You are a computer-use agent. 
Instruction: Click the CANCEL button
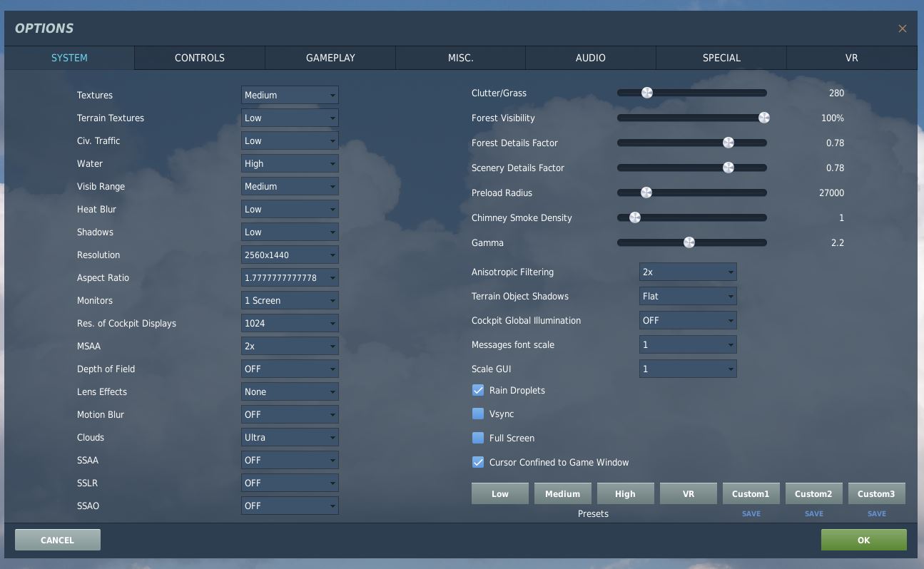click(57, 540)
